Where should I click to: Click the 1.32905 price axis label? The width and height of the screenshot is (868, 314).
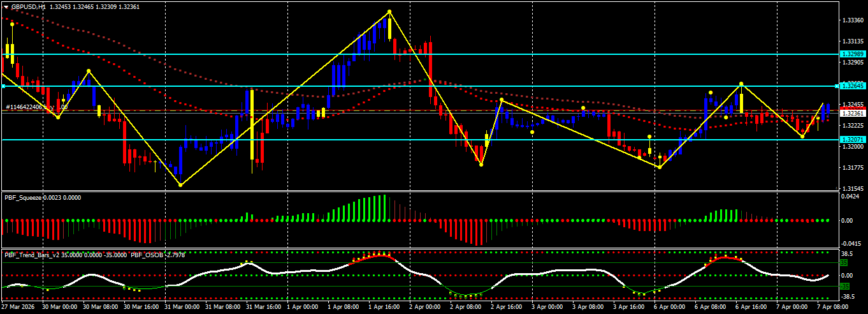point(852,63)
